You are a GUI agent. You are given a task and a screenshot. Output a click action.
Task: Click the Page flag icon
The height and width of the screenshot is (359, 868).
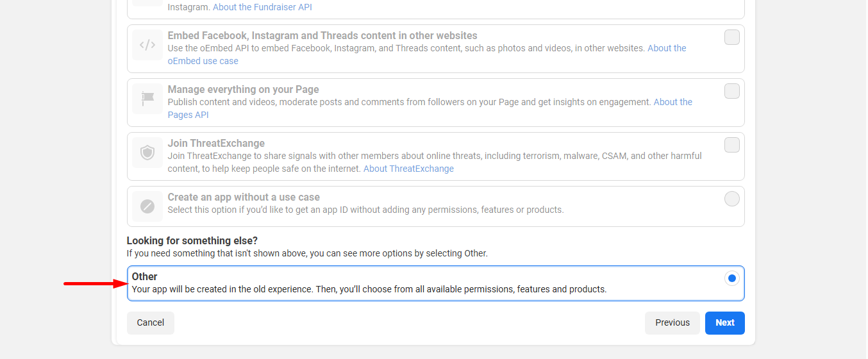click(147, 99)
